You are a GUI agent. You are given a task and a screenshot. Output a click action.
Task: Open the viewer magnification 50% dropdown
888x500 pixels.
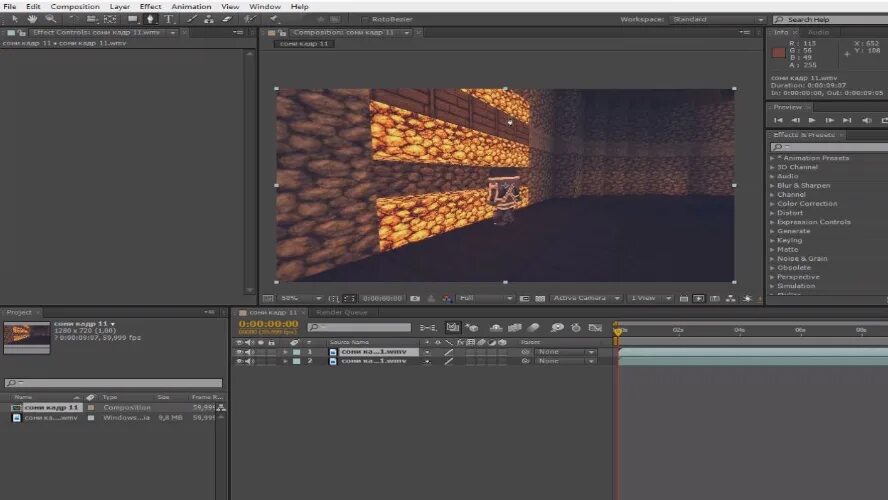point(301,298)
